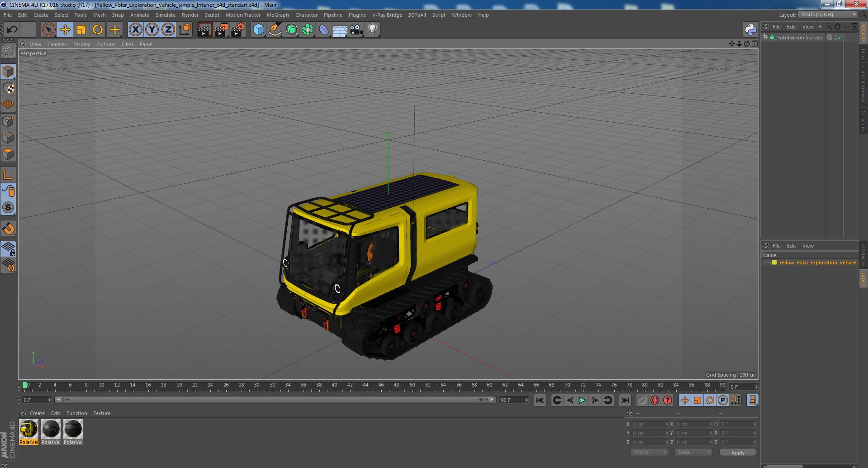The height and width of the screenshot is (468, 868).
Task: Toggle the Z axis lock
Action: [x=168, y=30]
